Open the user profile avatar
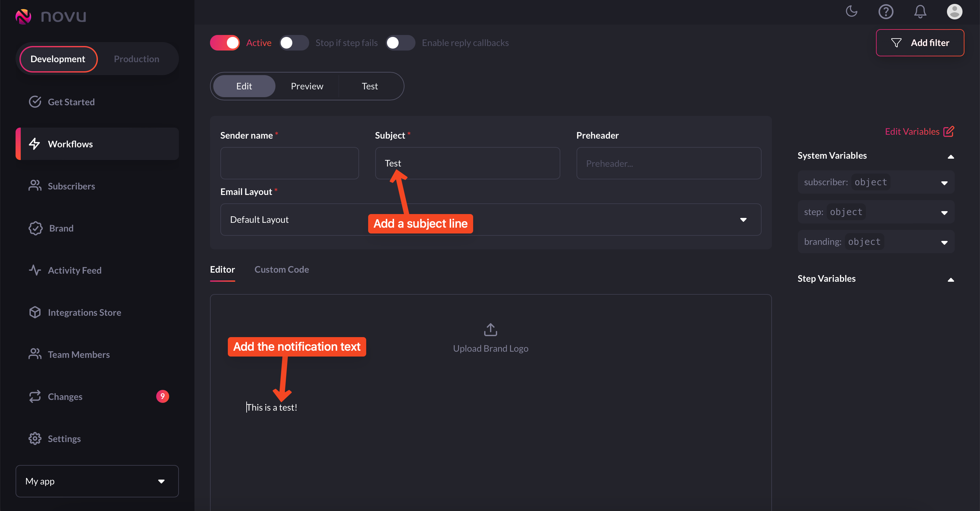The height and width of the screenshot is (511, 980). pyautogui.click(x=954, y=11)
